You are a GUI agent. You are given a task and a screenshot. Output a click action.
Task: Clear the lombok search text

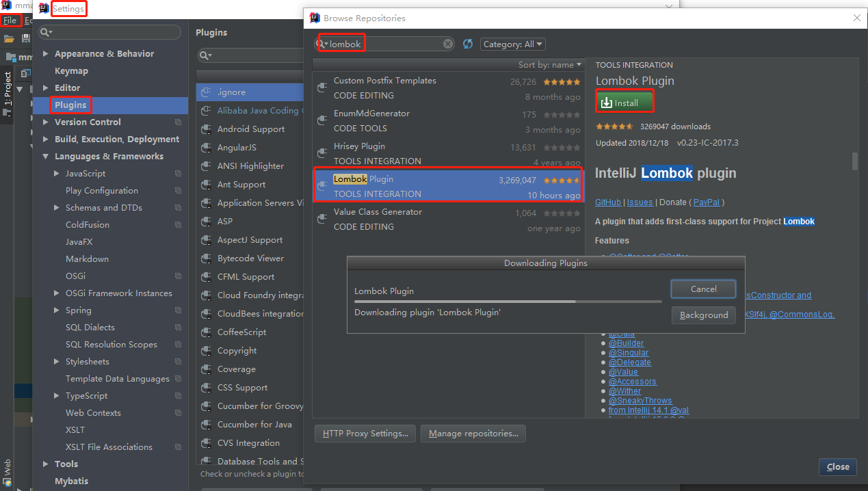(x=448, y=44)
